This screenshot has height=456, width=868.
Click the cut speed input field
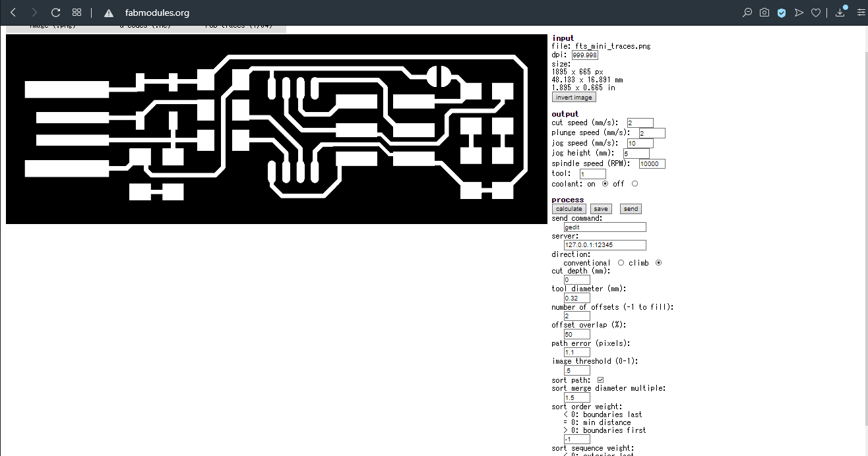[x=640, y=123]
